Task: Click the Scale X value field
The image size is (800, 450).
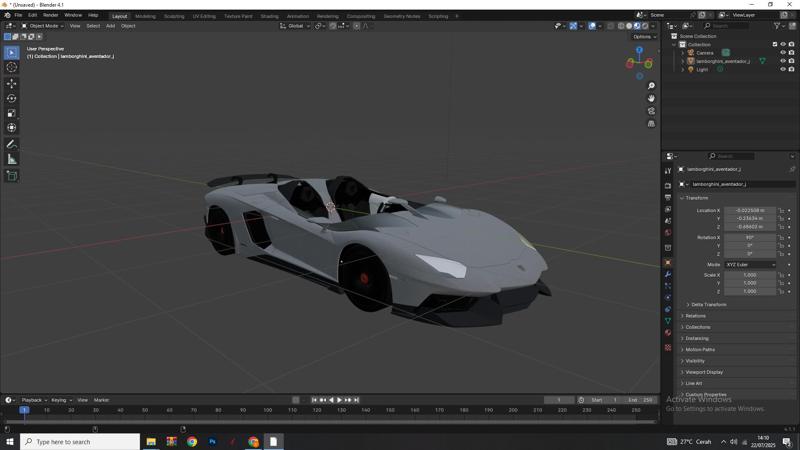Action: pos(750,275)
